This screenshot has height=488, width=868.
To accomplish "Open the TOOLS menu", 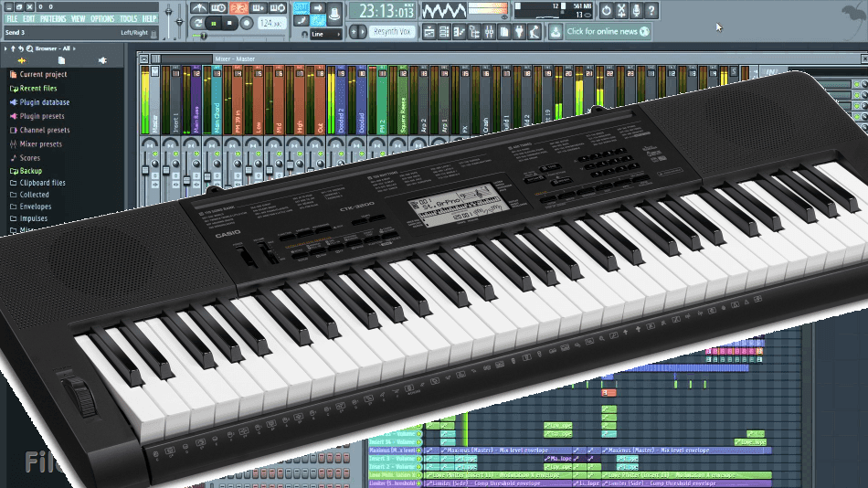I will click(129, 19).
